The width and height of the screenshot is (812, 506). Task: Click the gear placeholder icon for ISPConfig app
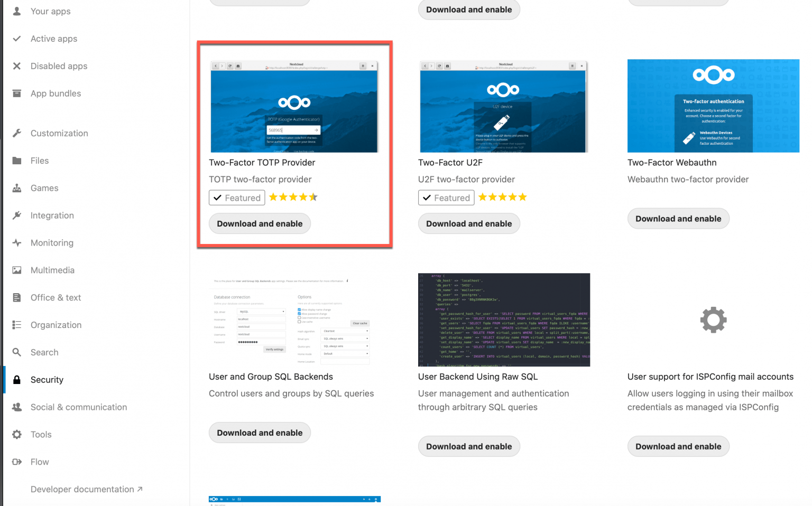tap(714, 320)
